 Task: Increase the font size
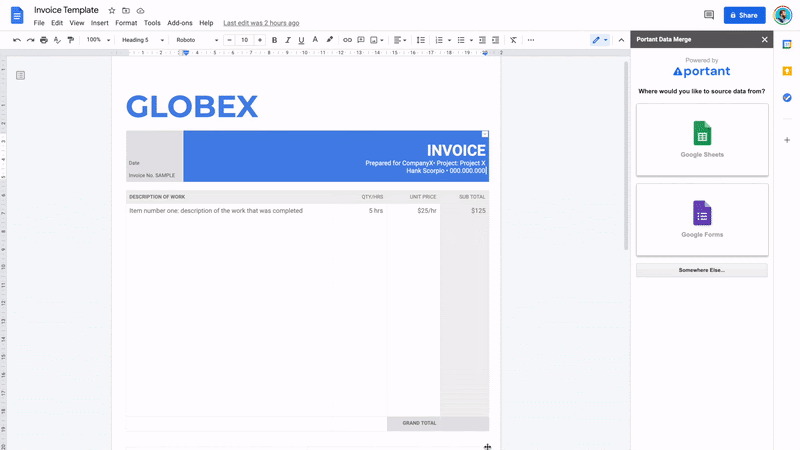click(x=260, y=40)
